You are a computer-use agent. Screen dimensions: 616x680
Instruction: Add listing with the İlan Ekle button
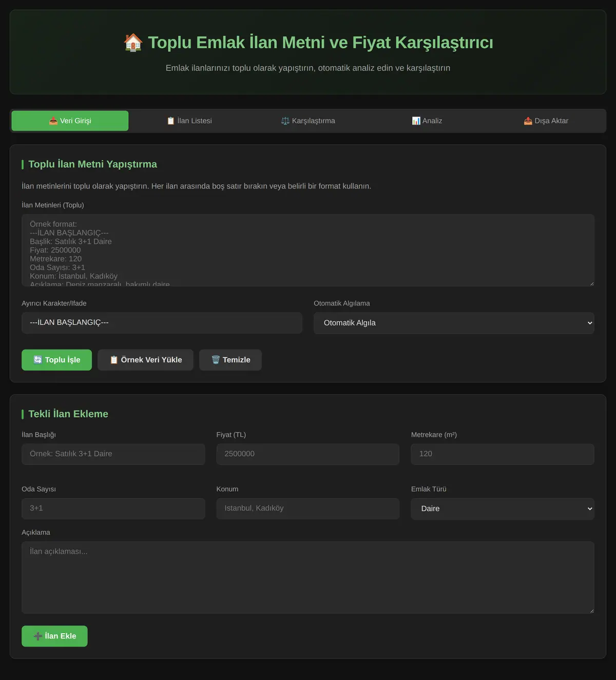pos(54,636)
